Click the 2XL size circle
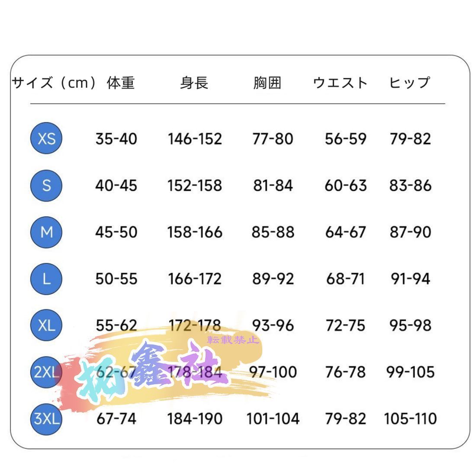Image resolution: width=476 pixels, height=476 pixels. (45, 372)
